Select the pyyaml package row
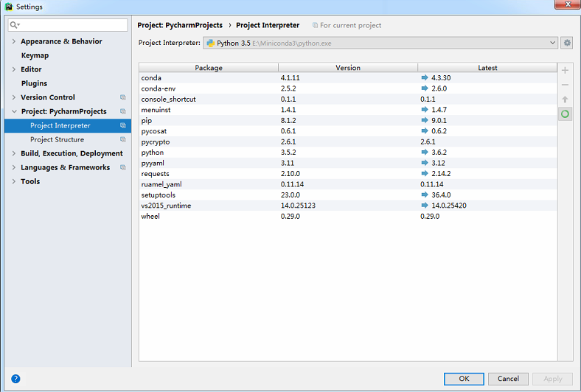Image resolution: width=581 pixels, height=392 pixels. [x=348, y=163]
